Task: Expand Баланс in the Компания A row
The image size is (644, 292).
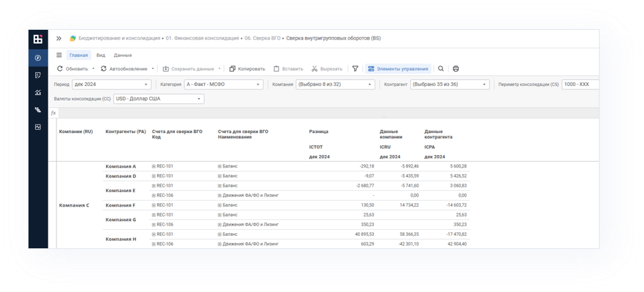Action: (220, 166)
